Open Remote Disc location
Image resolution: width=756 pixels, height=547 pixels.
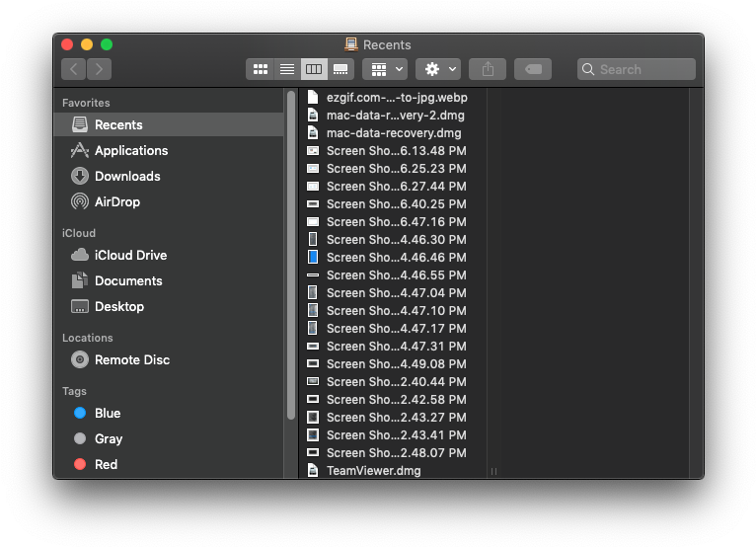169,359
